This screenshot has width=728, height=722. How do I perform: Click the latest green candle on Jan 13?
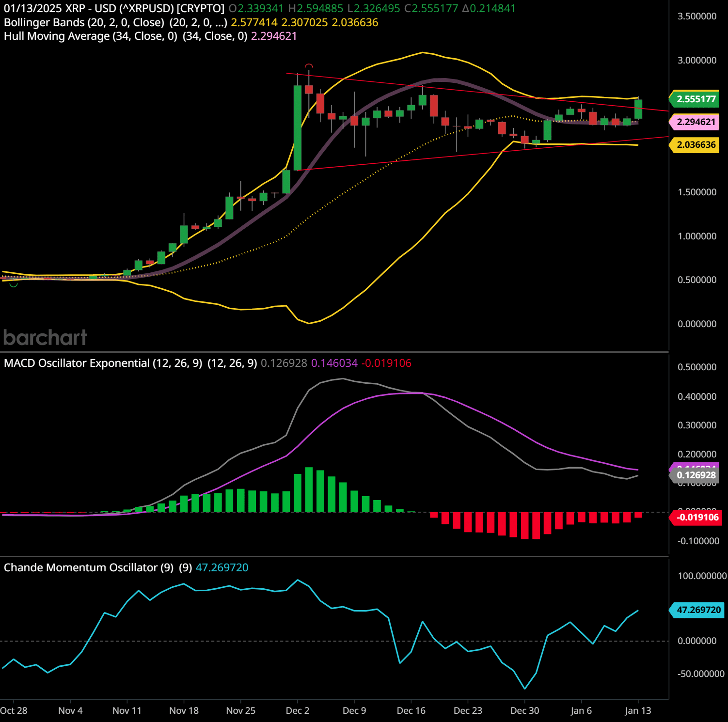[638, 109]
